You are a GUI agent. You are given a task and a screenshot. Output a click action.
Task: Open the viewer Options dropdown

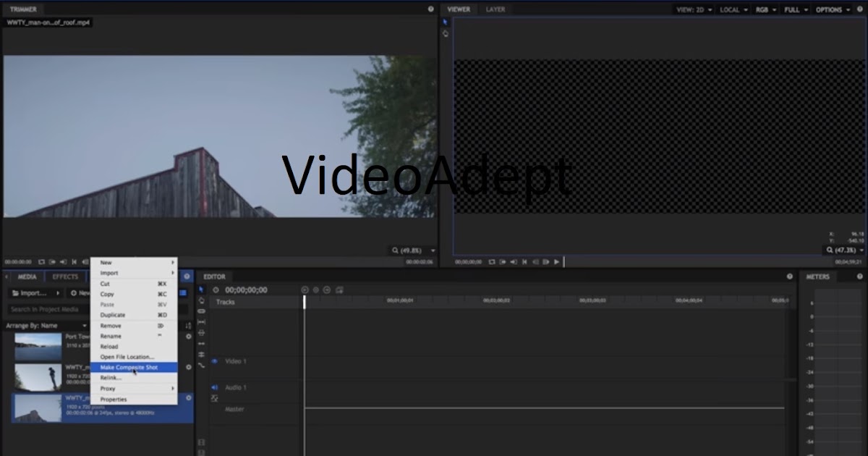pyautogui.click(x=833, y=10)
